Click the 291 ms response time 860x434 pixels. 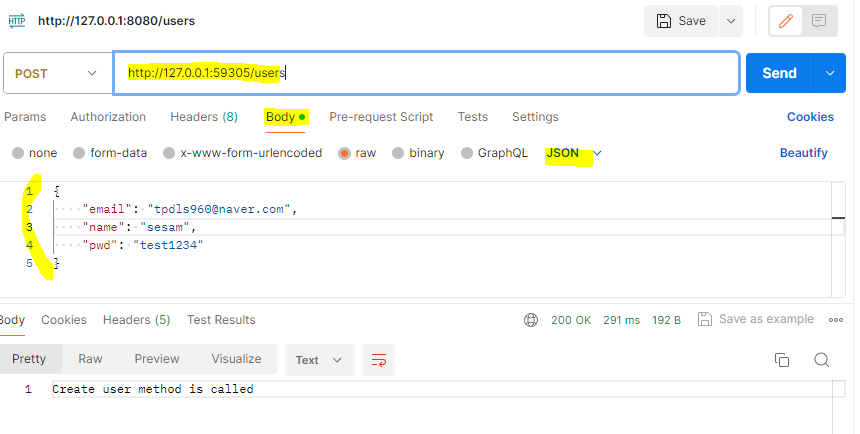pos(621,320)
